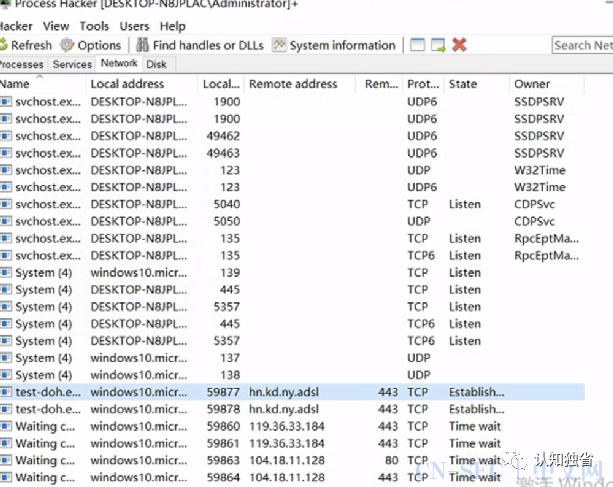
Task: Open the Hacker menu
Action: pos(16,26)
